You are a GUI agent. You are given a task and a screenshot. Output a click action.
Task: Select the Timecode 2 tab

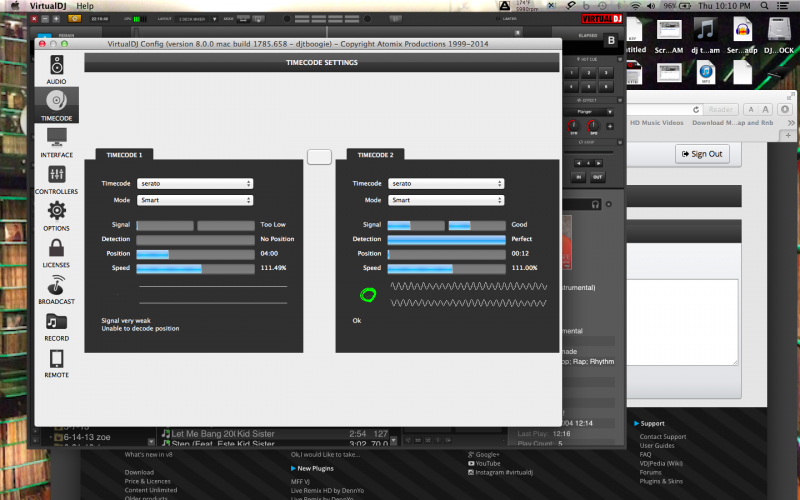pyautogui.click(x=376, y=155)
